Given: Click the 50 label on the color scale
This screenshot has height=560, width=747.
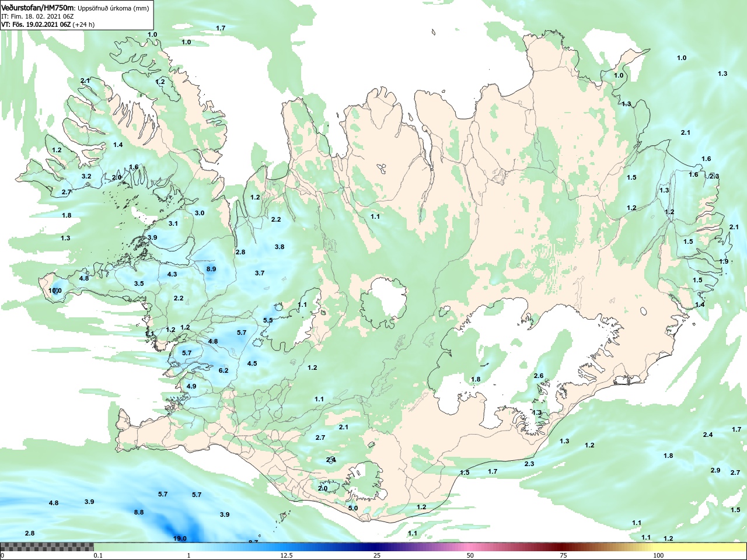Looking at the screenshot, I should pyautogui.click(x=470, y=555).
